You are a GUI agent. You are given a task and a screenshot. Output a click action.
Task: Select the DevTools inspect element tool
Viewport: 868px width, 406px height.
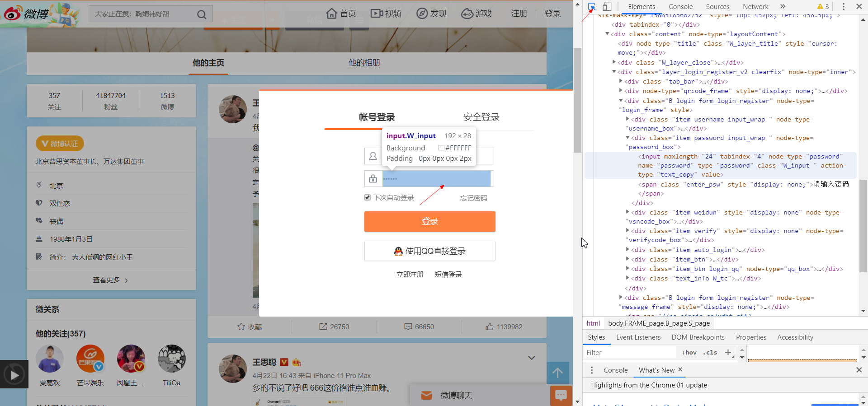[x=592, y=6]
